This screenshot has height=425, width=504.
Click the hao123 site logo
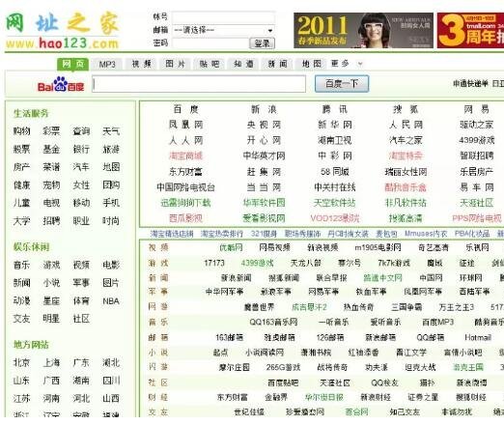tap(62, 31)
